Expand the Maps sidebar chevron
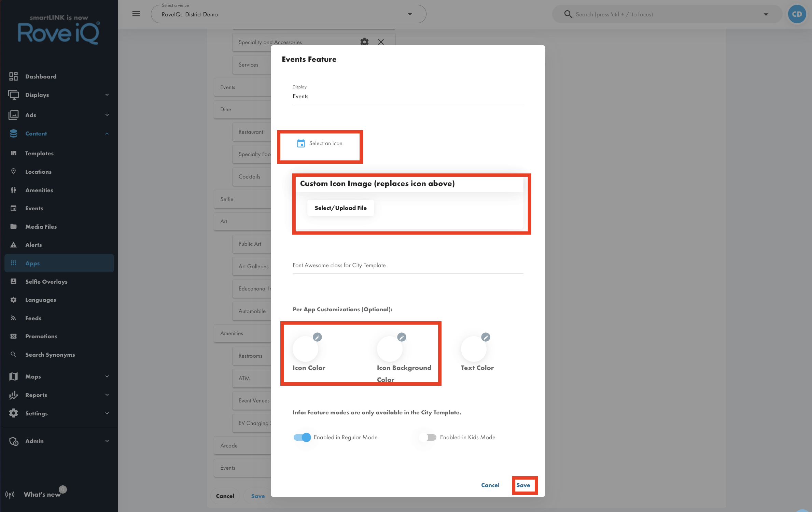The width and height of the screenshot is (812, 512). (x=107, y=376)
